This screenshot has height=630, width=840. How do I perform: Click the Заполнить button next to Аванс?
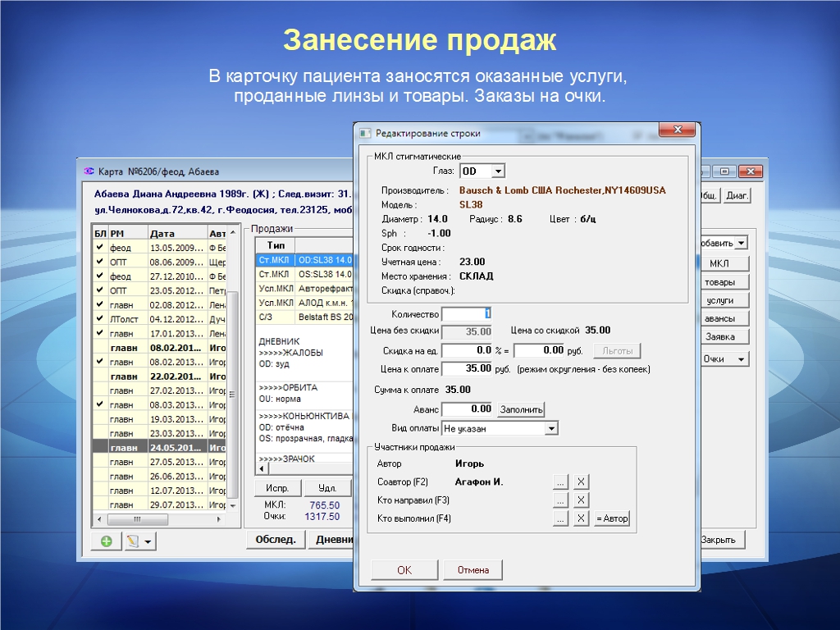click(x=521, y=409)
